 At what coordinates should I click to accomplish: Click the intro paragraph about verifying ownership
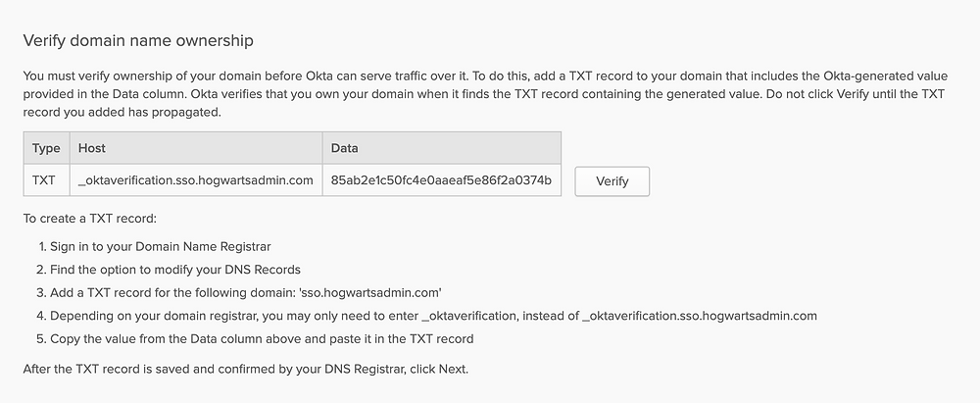point(485,96)
